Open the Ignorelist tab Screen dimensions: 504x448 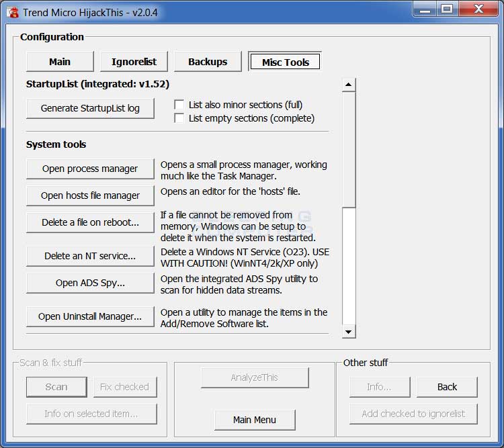pos(134,61)
